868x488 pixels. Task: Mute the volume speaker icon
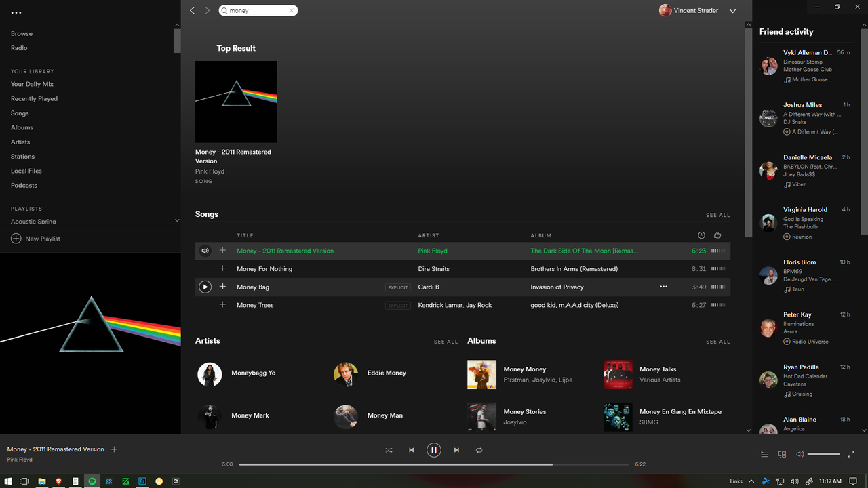(800, 454)
